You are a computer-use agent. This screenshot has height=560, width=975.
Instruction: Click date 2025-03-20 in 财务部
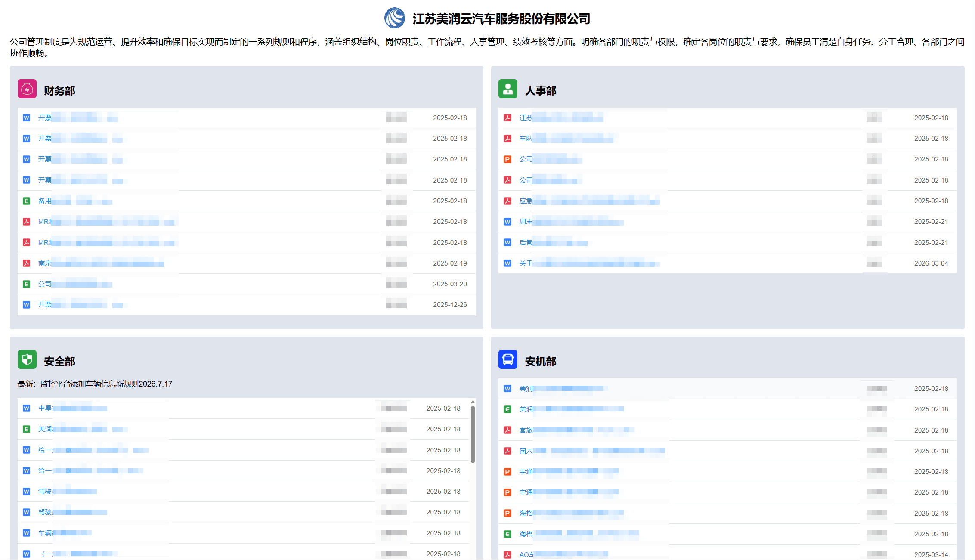coord(450,284)
